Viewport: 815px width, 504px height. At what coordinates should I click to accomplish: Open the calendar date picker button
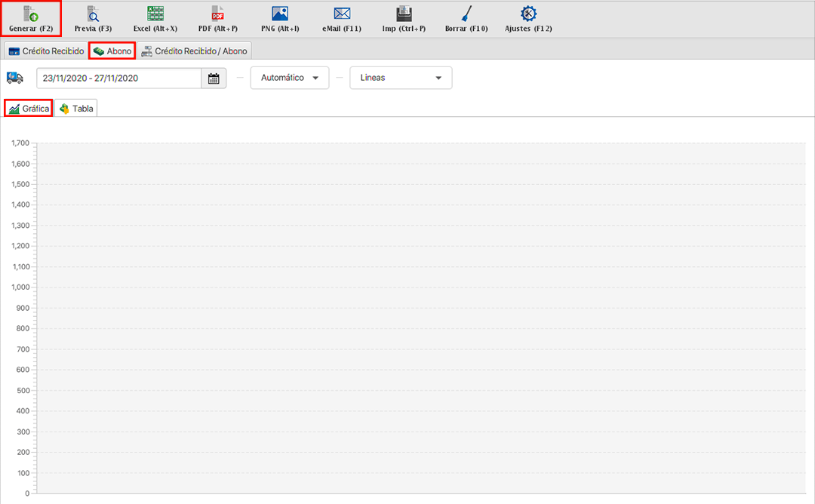214,78
